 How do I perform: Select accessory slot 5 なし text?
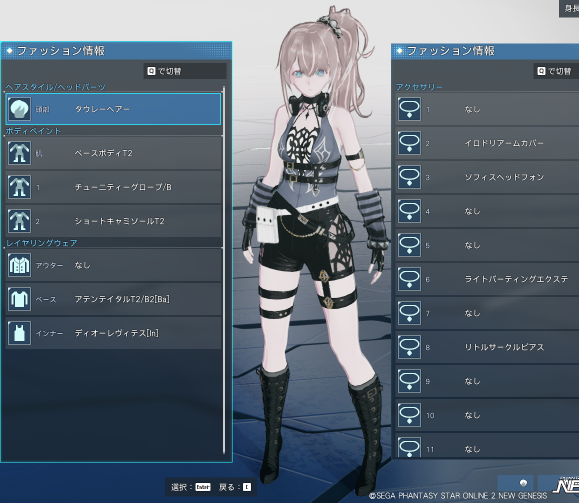click(x=472, y=245)
